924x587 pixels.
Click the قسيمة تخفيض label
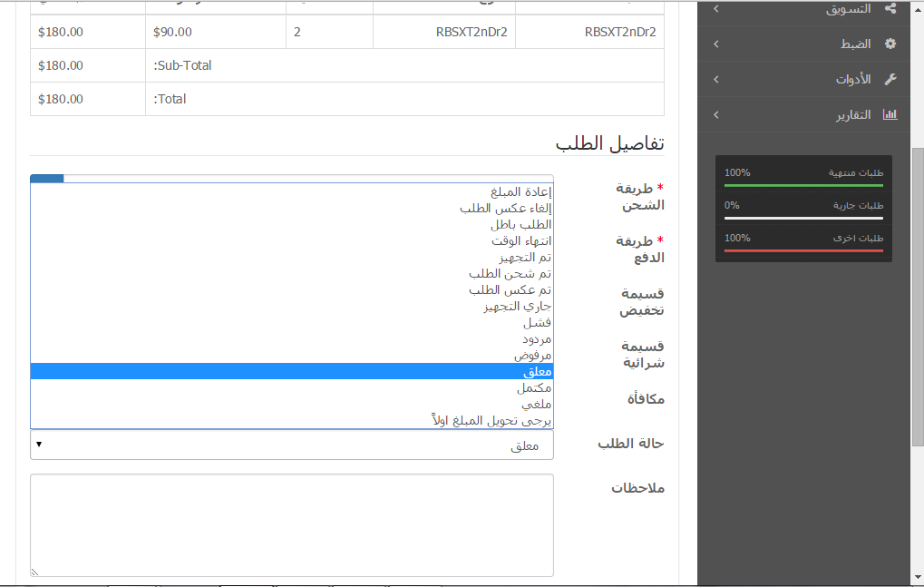(642, 302)
